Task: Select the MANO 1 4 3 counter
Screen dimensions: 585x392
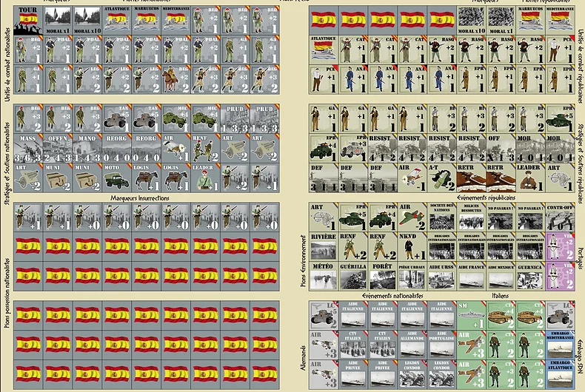Action: point(87,149)
